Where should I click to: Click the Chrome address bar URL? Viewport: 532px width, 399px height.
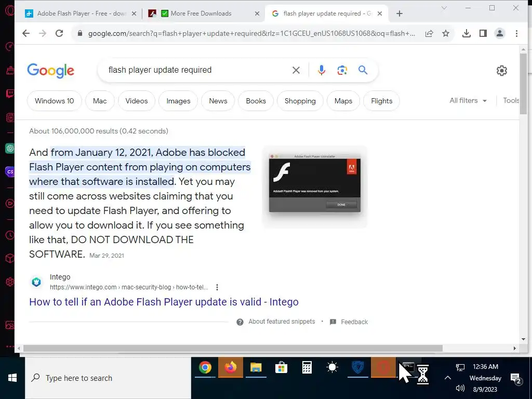[251, 33]
